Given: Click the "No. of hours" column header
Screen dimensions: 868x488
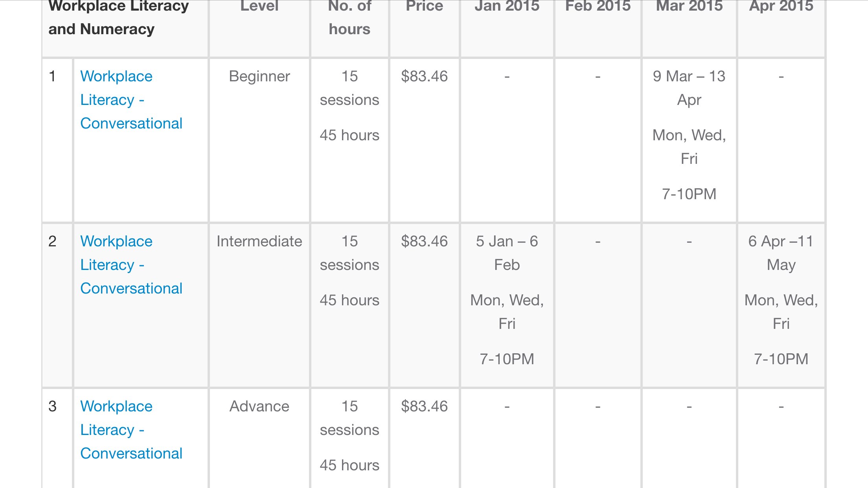Looking at the screenshot, I should (x=349, y=18).
